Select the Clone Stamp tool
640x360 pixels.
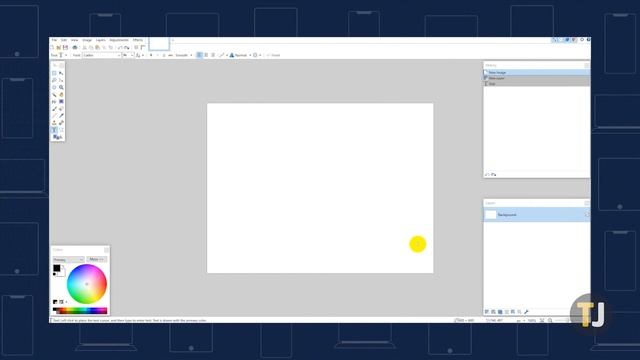click(54, 122)
